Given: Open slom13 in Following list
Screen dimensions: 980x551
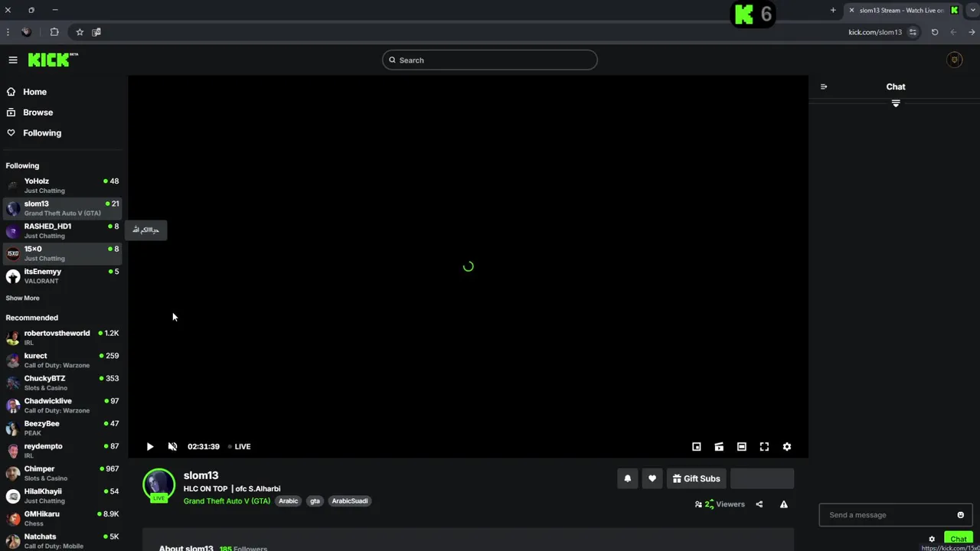Looking at the screenshot, I should click(63, 208).
